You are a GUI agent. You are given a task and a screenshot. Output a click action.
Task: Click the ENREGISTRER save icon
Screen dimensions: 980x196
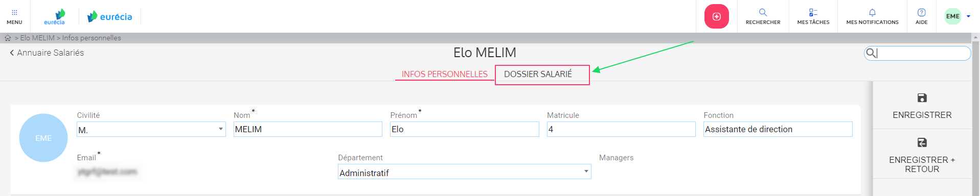[922, 98]
